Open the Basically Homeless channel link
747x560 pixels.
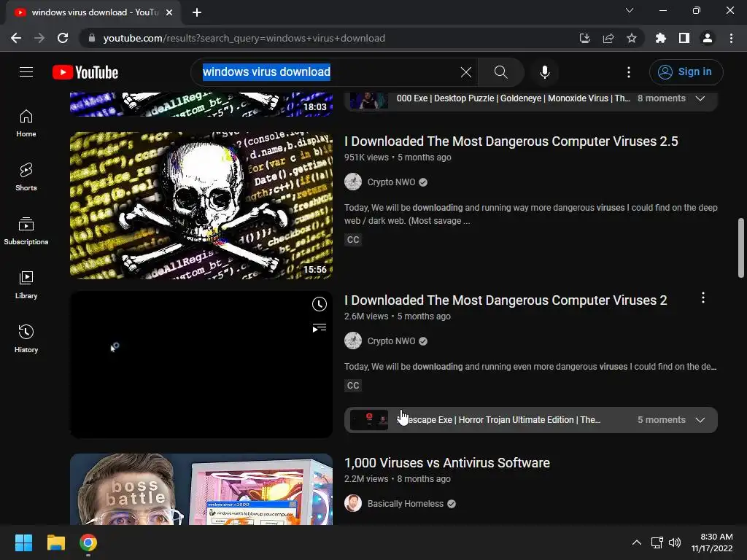pos(406,503)
